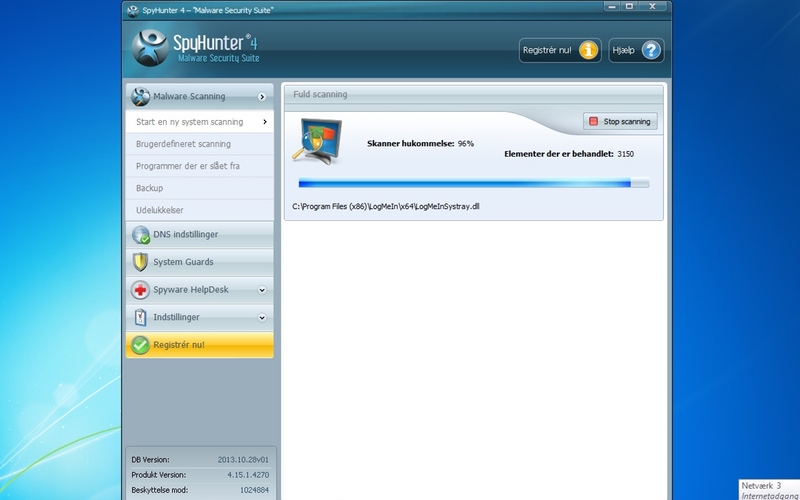This screenshot has height=500, width=800.
Task: Click the DNS indstillinger globe icon
Action: pyautogui.click(x=141, y=235)
